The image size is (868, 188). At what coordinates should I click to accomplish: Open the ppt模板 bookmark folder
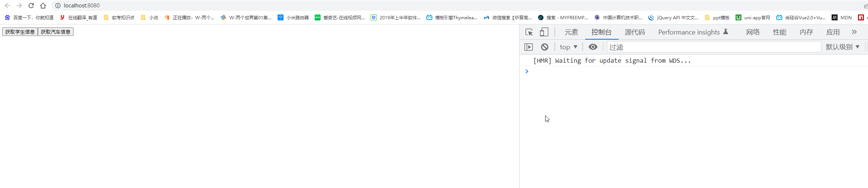pyautogui.click(x=717, y=17)
